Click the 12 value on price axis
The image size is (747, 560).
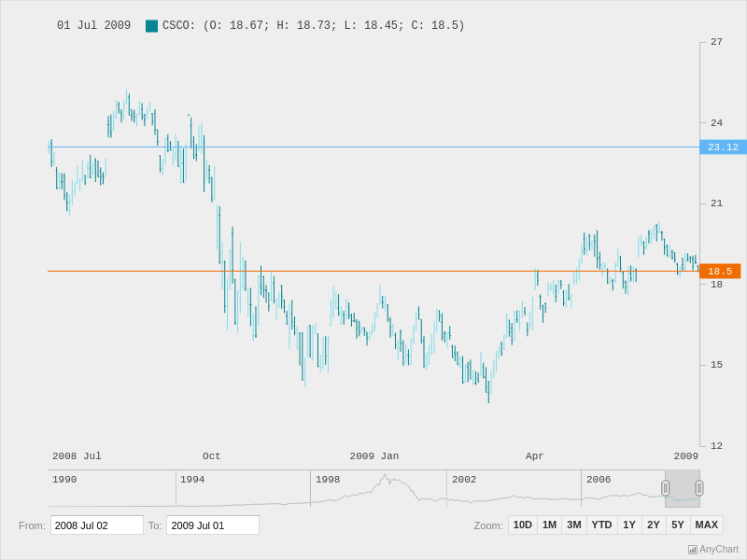(x=716, y=446)
